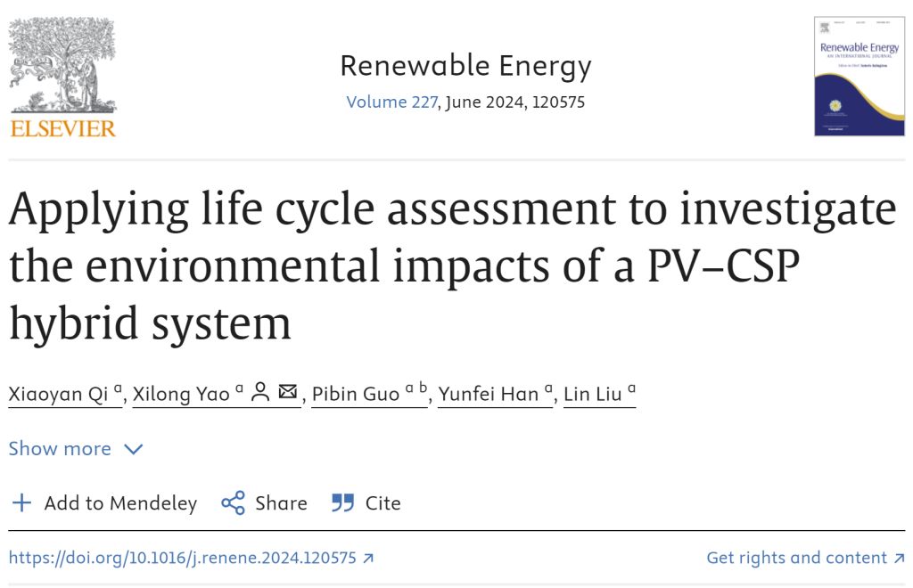Click the Renewable Energy journal title
This screenshot has height=588, width=913.
[465, 66]
